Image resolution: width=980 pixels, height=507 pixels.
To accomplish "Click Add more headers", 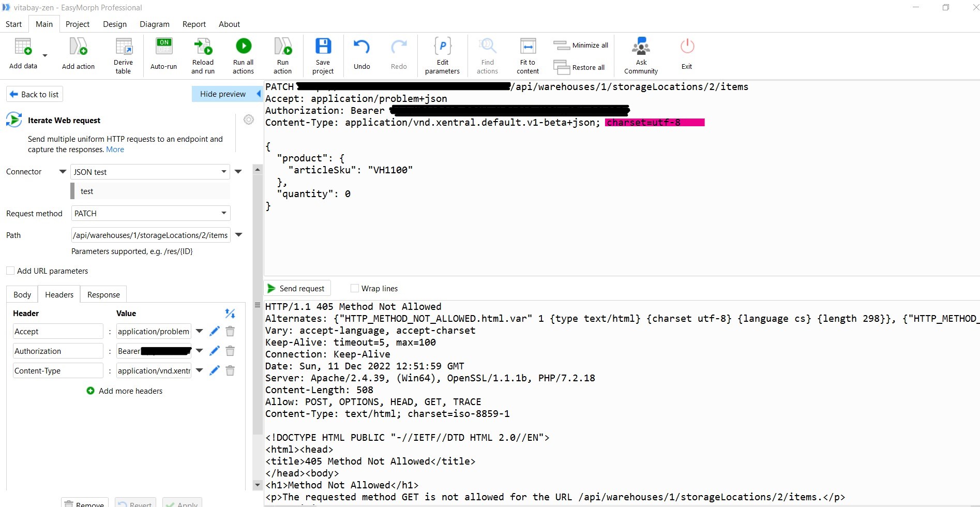I will click(x=125, y=391).
